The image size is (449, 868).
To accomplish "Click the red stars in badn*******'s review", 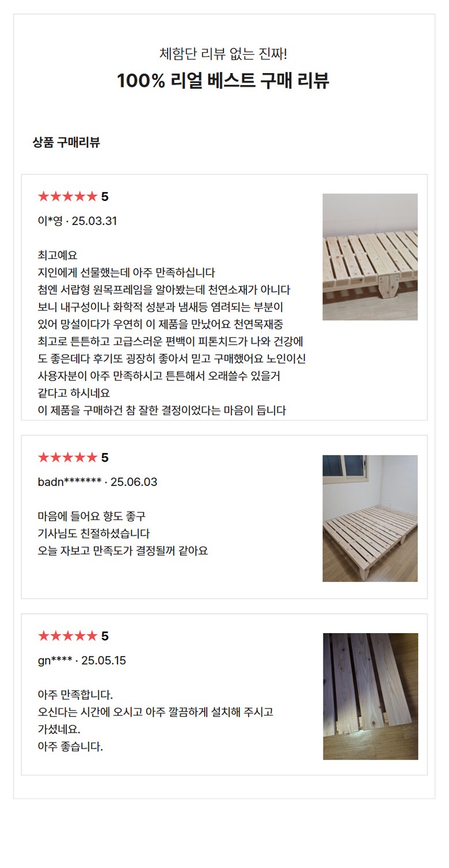I will point(67,458).
